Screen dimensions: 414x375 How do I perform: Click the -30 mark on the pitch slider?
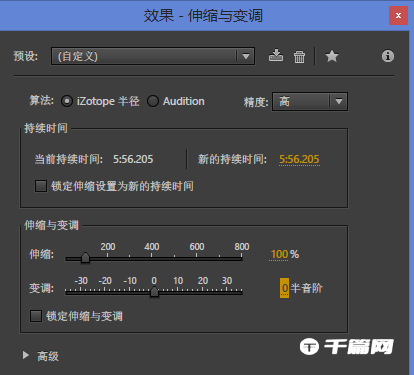(x=81, y=281)
